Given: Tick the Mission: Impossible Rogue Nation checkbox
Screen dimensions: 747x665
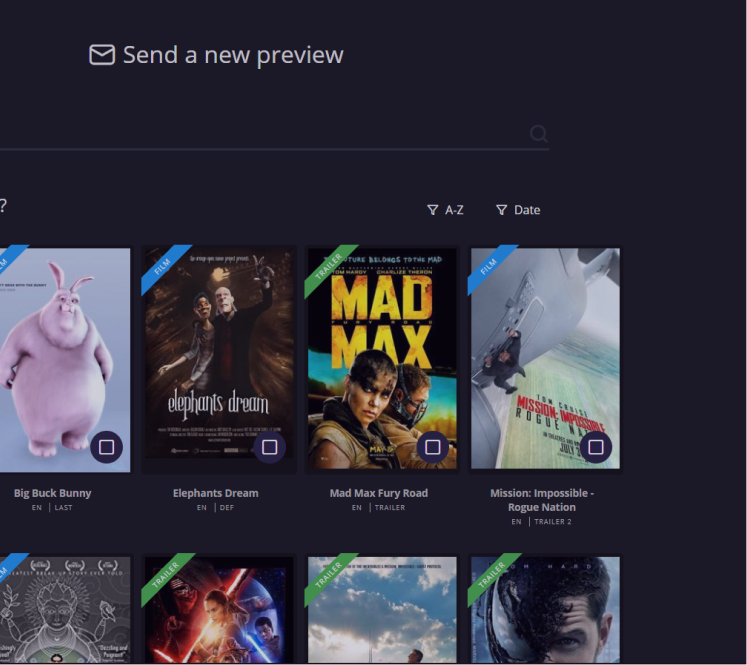Looking at the screenshot, I should tap(596, 447).
